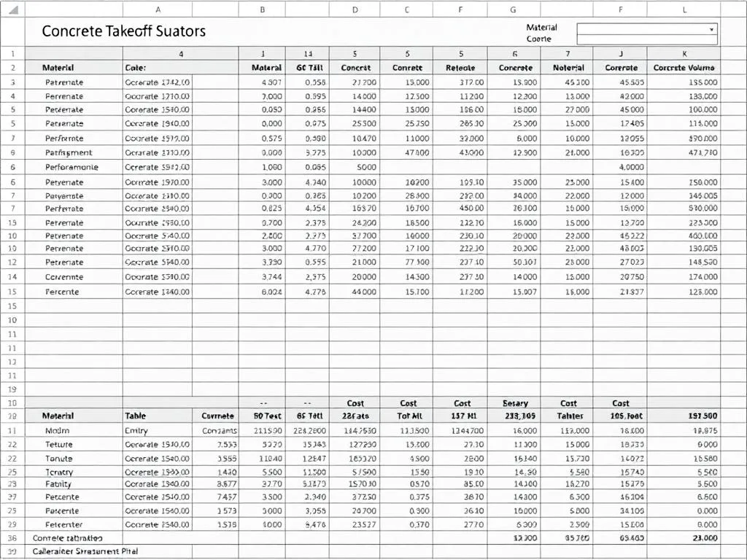This screenshot has width=747, height=560.
Task: Click the Cost header above Tot Ml
Action: [x=407, y=402]
